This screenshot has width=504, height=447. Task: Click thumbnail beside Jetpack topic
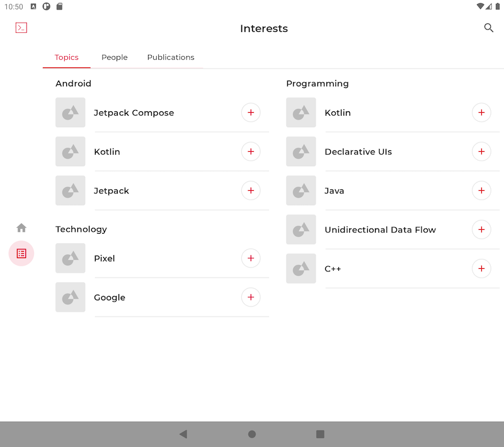click(71, 190)
